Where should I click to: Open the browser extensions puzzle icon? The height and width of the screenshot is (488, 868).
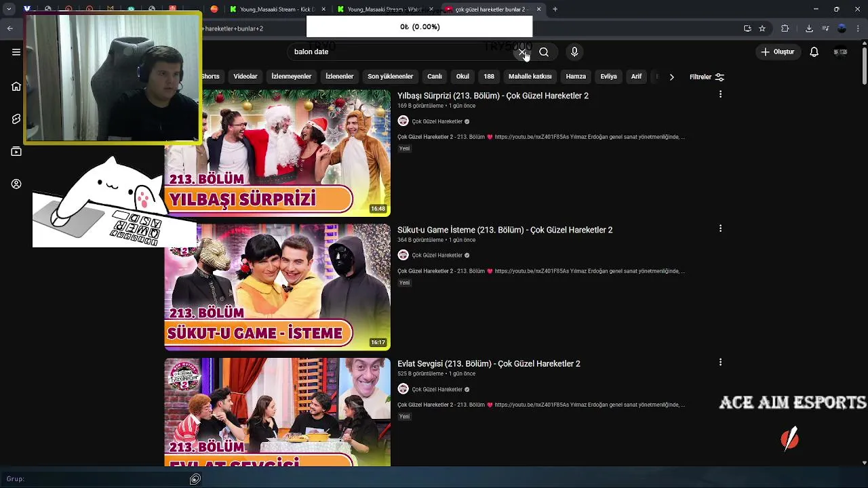tap(785, 28)
